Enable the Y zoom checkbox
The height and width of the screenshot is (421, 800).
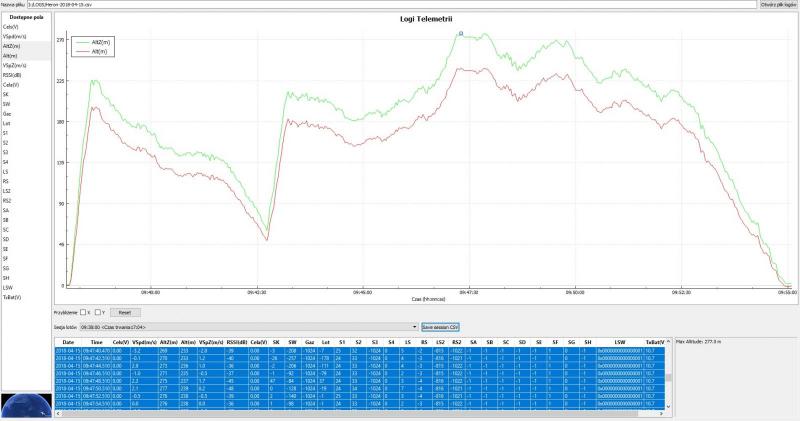click(97, 312)
